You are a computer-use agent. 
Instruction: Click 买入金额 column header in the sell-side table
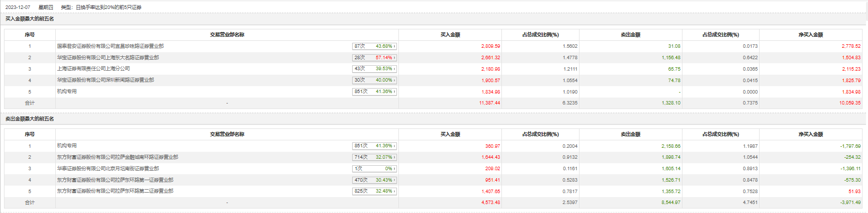pos(450,134)
